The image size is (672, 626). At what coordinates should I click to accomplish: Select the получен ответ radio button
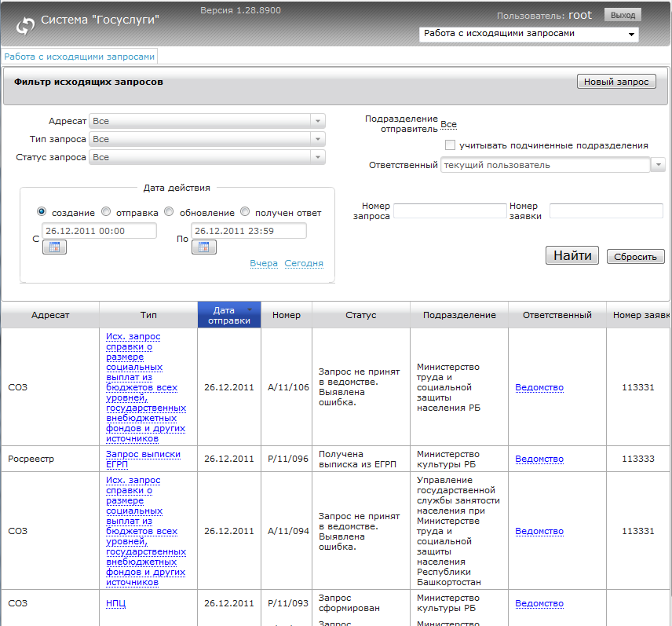point(245,212)
